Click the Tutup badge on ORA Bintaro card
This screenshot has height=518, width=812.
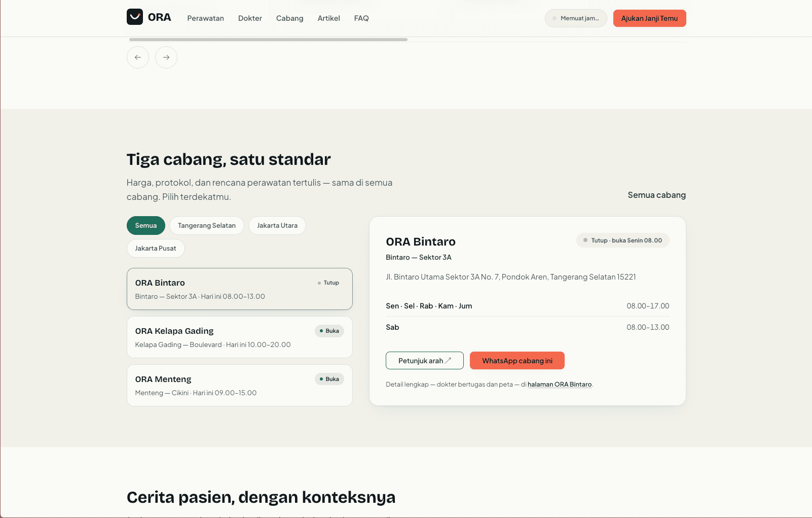(x=328, y=283)
